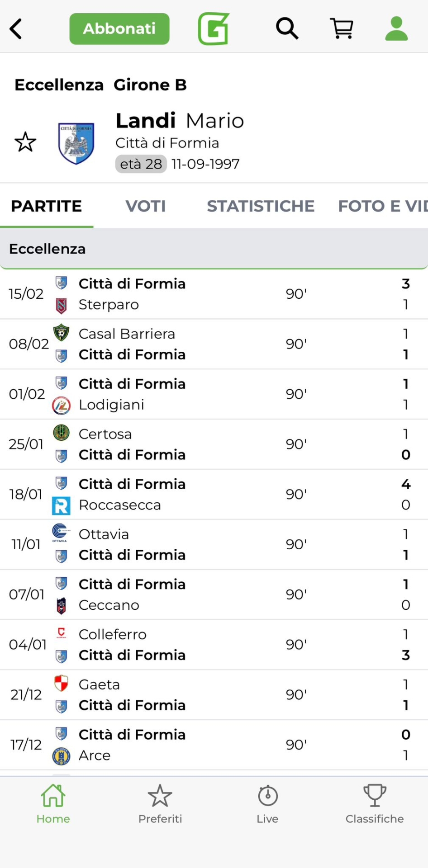Tap the back arrow icon

click(x=16, y=29)
